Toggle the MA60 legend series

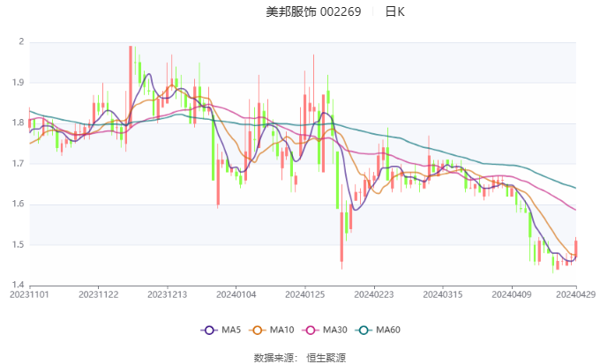point(378,330)
